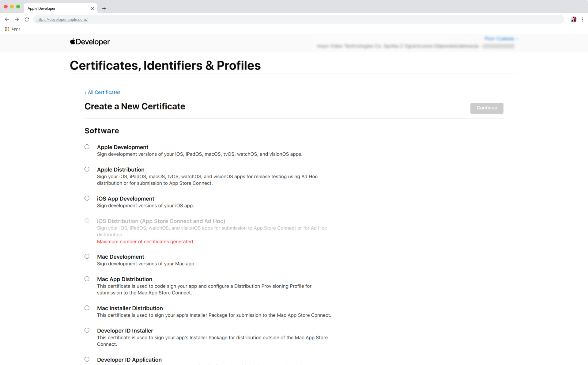The image size is (588, 365).
Task: Click the Apps bookmark label
Action: tap(16, 29)
